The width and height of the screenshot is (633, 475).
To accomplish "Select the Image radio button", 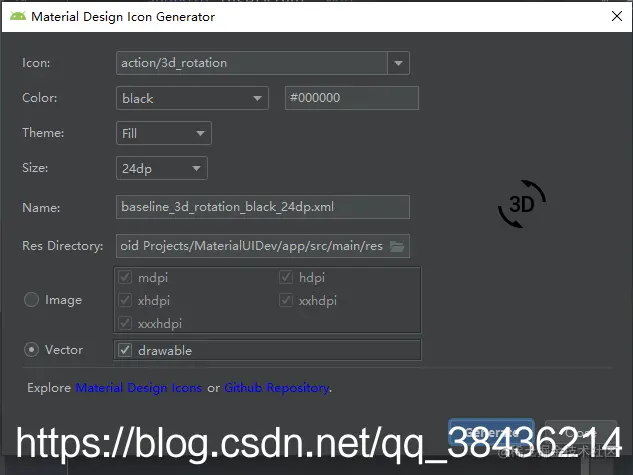I will (x=31, y=300).
